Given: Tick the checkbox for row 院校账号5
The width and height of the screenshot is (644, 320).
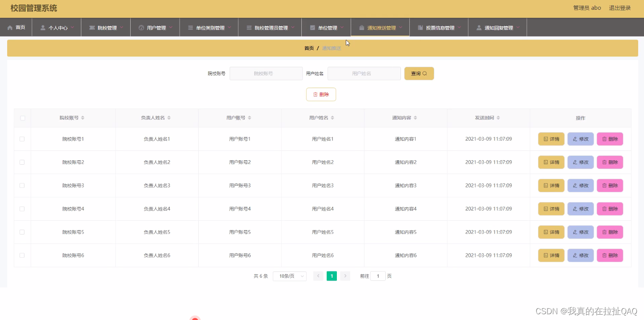Looking at the screenshot, I should click(22, 232).
